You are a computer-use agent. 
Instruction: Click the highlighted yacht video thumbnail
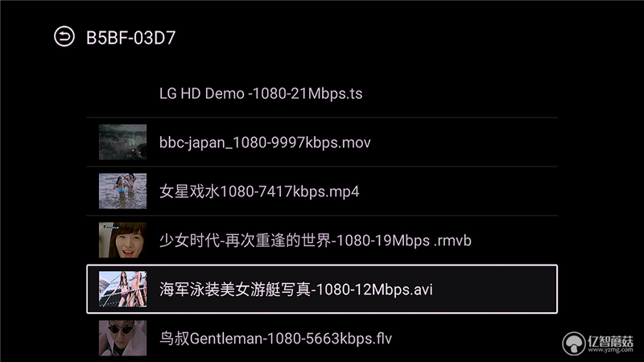coord(122,289)
